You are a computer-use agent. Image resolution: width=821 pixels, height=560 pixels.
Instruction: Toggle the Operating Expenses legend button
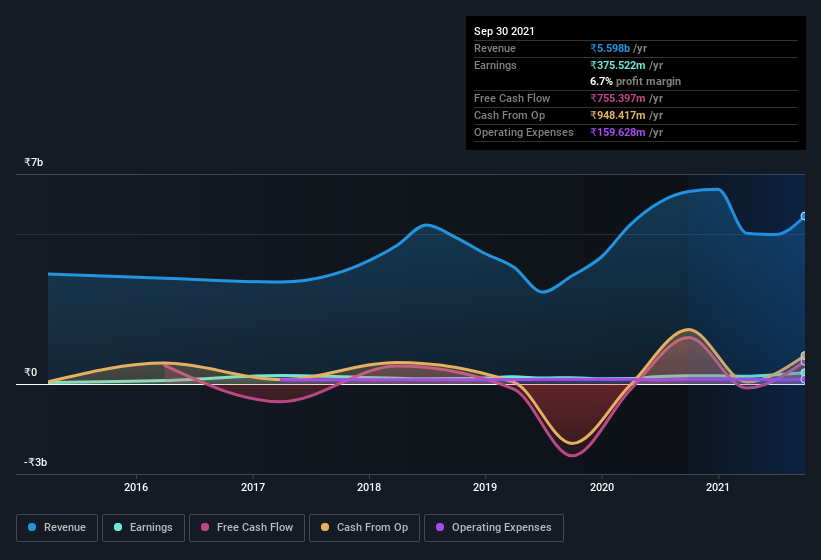coord(494,528)
